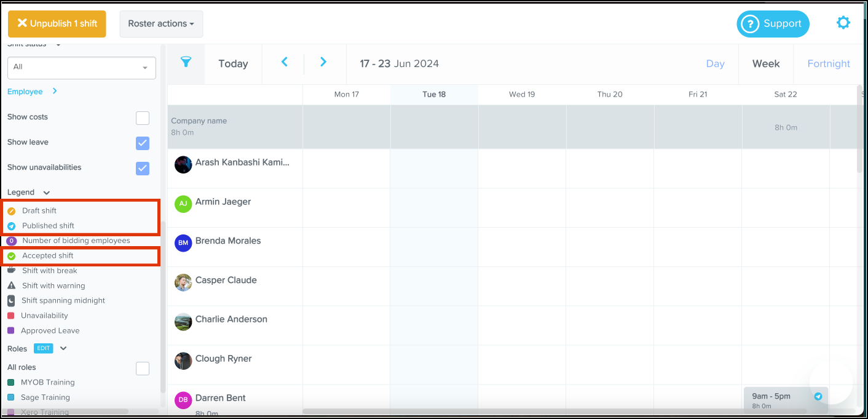Open settings gear icon
The image size is (868, 419).
[x=843, y=23]
